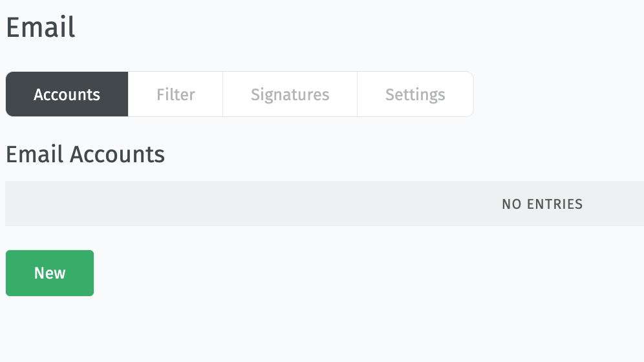This screenshot has width=644, height=362.
Task: Click the gray bar showing NO ENTRIES
Action: coord(323,204)
